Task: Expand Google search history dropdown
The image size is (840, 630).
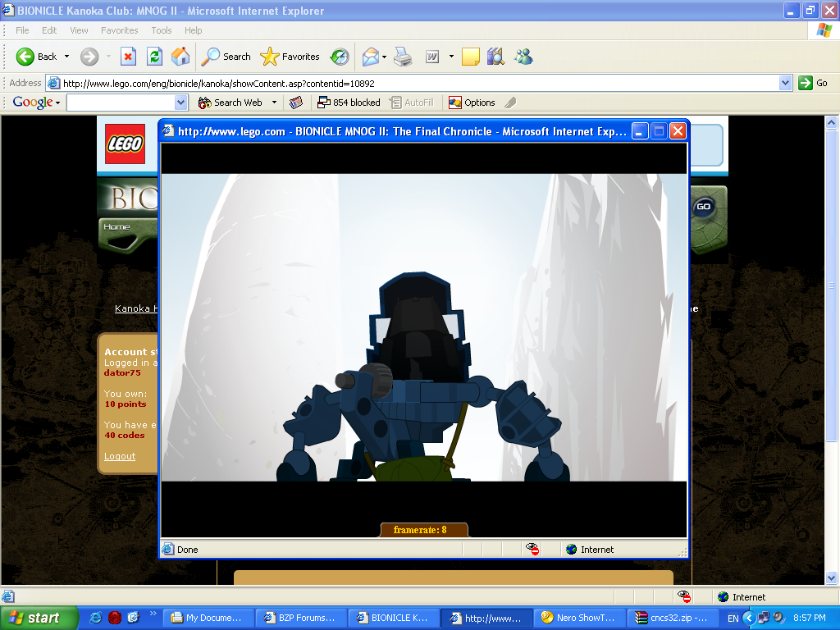Action: pyautogui.click(x=181, y=103)
